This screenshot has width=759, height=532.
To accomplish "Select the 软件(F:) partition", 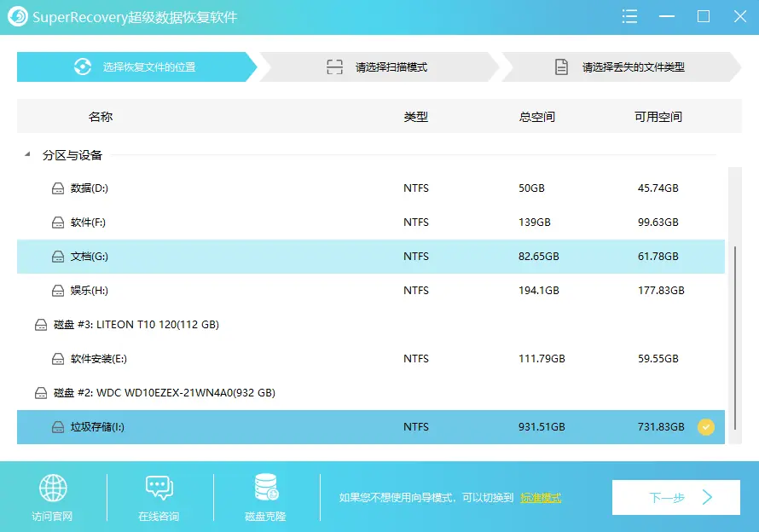I will pyautogui.click(x=371, y=223).
